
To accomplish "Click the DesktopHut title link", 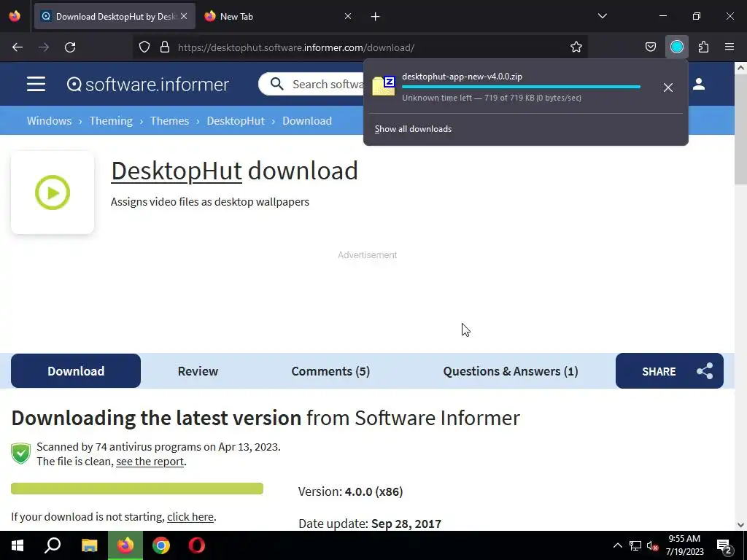I will tap(177, 171).
